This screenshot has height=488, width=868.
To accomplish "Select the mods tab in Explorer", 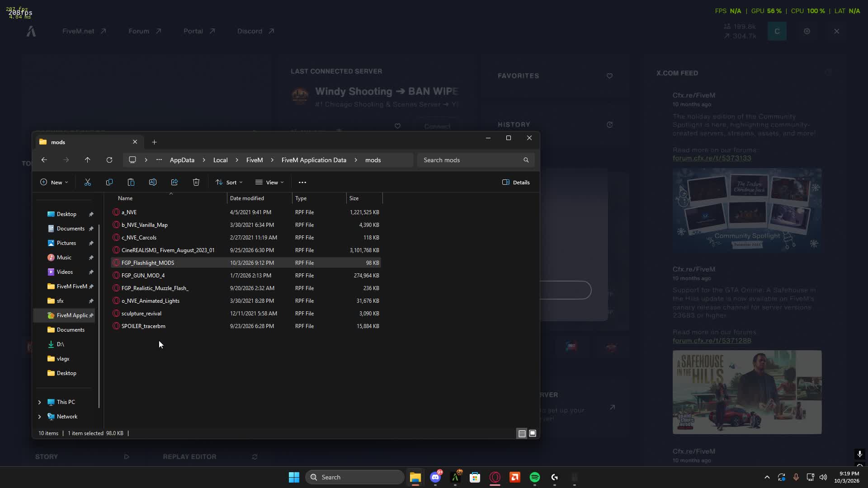I will (89, 142).
